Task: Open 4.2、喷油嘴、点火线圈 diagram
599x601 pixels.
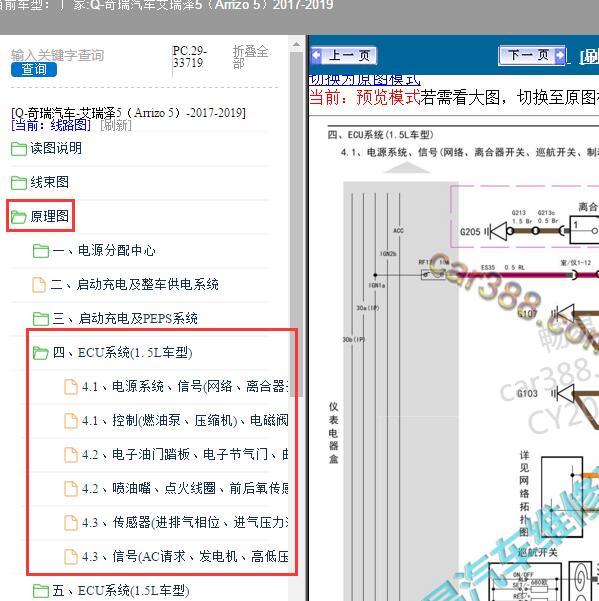Action: 185,489
